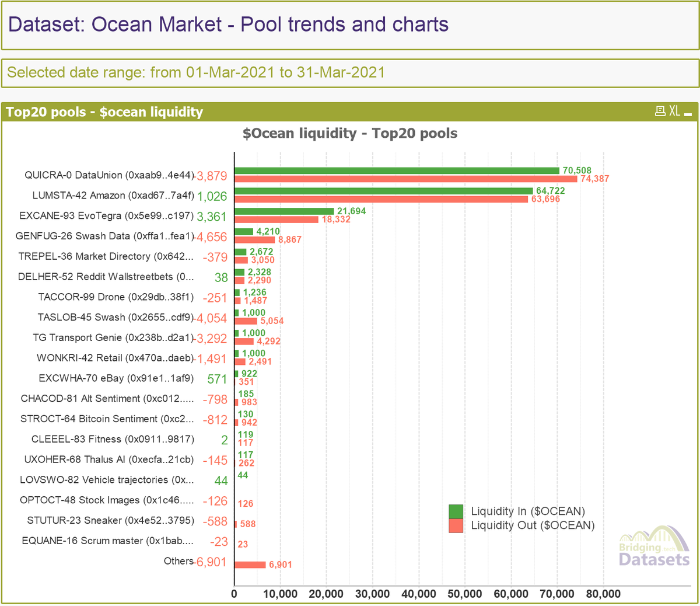This screenshot has width=700, height=606.
Task: Toggle the 'Liquidity In ($OCEAN)' legend label
Action: (x=528, y=511)
